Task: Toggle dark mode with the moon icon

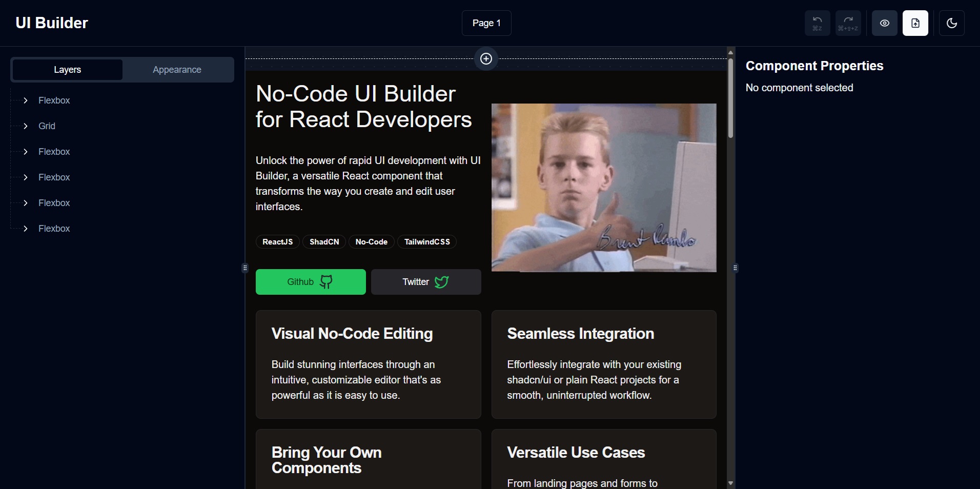Action: point(952,23)
